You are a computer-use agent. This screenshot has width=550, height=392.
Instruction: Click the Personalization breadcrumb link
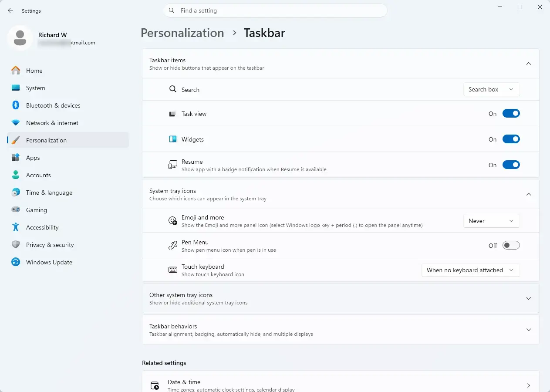(x=182, y=33)
